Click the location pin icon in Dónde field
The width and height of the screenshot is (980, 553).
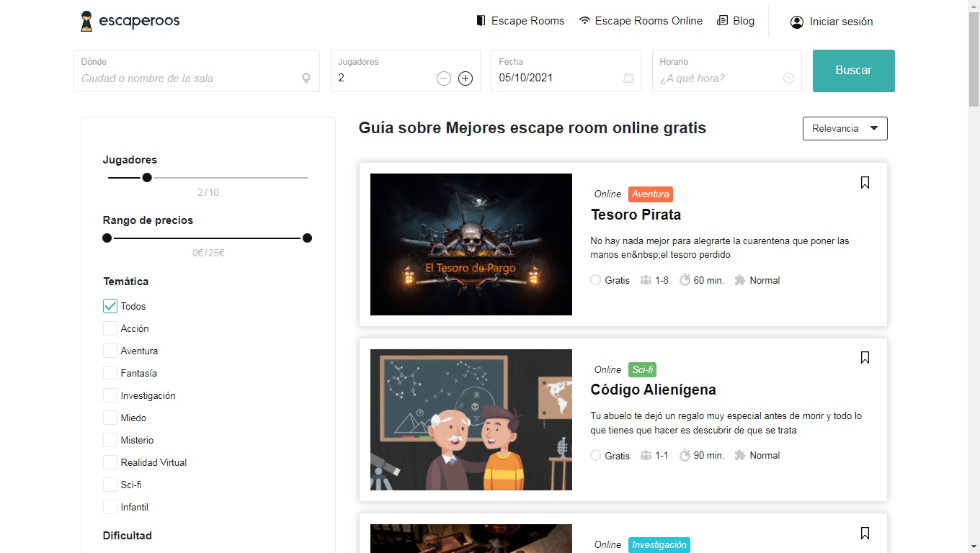[306, 78]
